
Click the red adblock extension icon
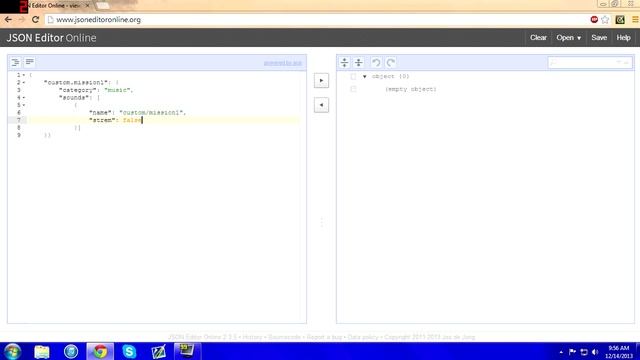[594, 20]
